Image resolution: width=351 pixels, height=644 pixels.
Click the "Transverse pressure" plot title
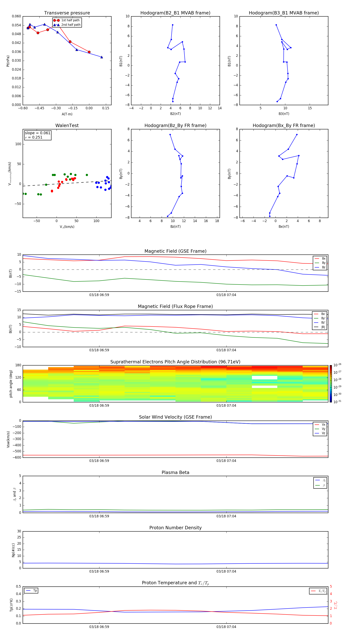(x=67, y=13)
